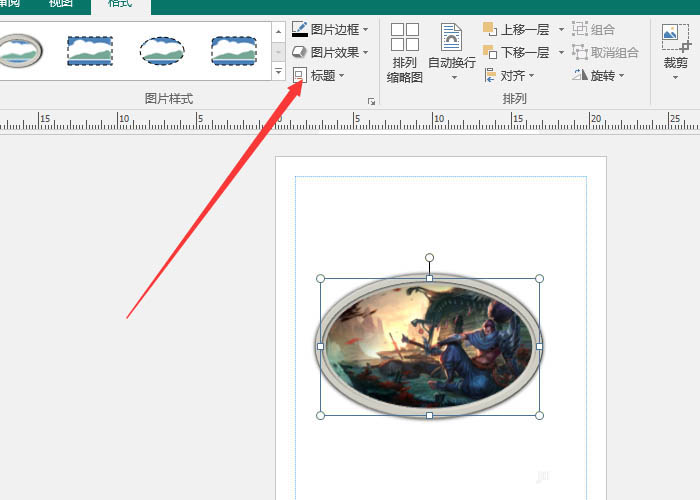Select the 格式 format tab

coord(121,4)
